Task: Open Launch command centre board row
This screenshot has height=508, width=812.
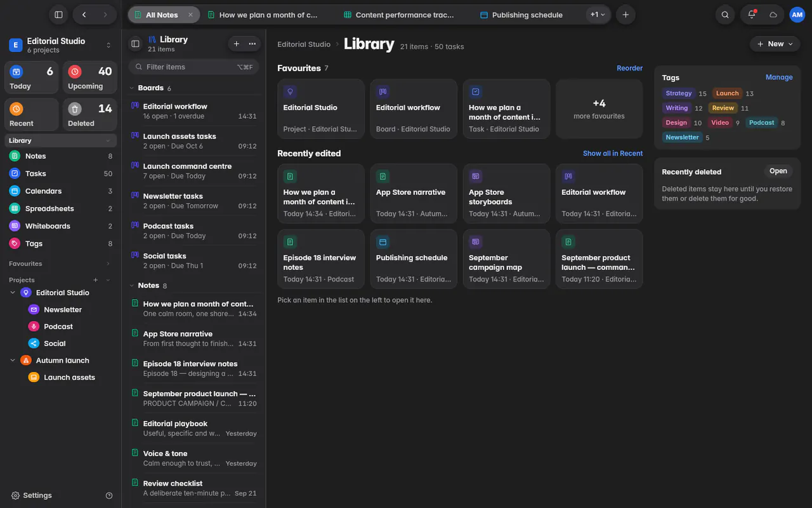Action: [x=194, y=171]
